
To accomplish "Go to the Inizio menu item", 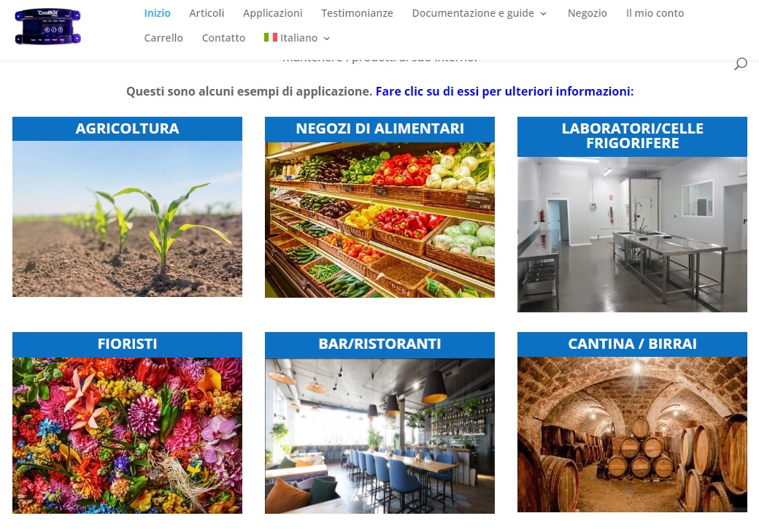I will [158, 13].
